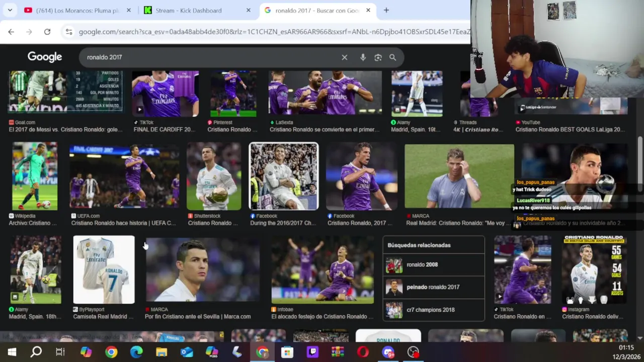Image resolution: width=644 pixels, height=362 pixels.
Task: Select the ronaldo 2017 Google tab
Action: click(317, 10)
